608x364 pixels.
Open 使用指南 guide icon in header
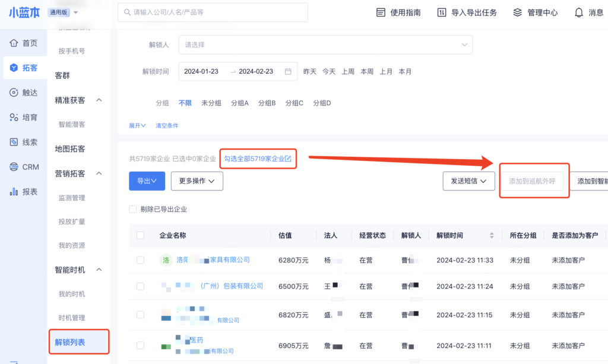[x=381, y=12]
